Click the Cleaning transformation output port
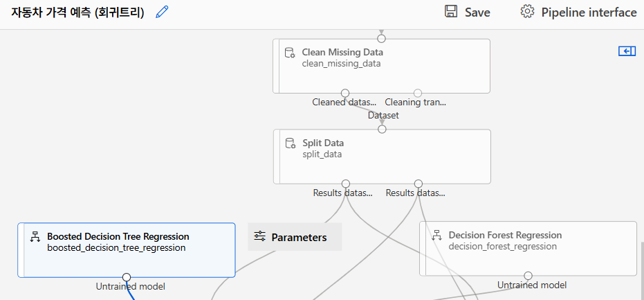 (417, 93)
